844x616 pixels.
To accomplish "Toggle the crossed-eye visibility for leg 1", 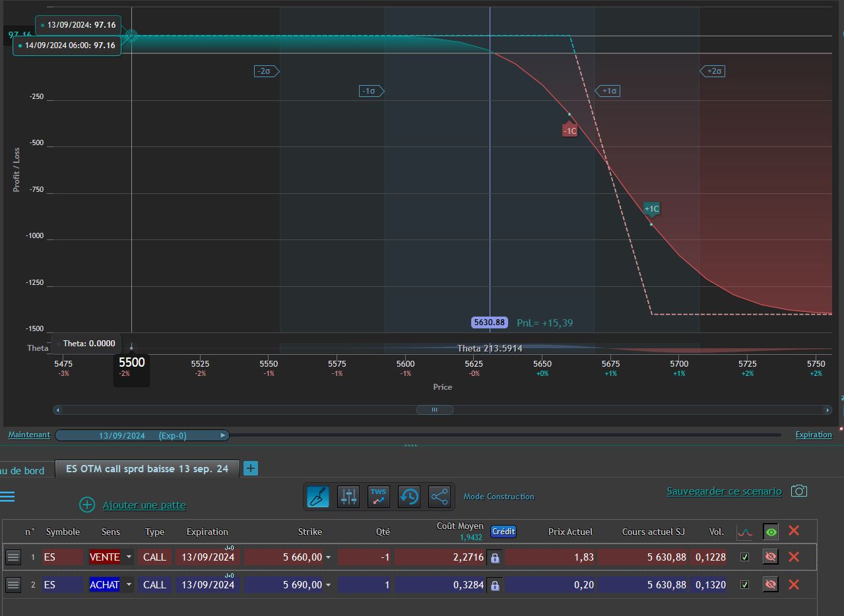I will [x=770, y=557].
